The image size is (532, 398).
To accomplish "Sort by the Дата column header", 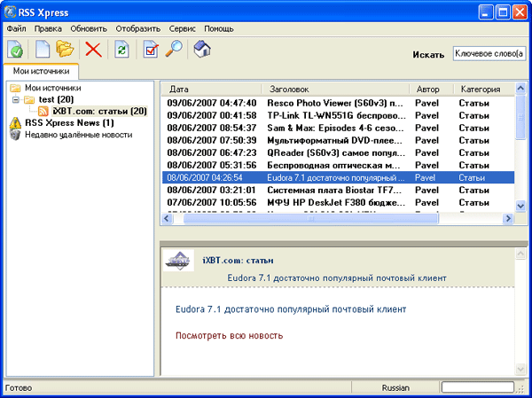I will tap(211, 90).
